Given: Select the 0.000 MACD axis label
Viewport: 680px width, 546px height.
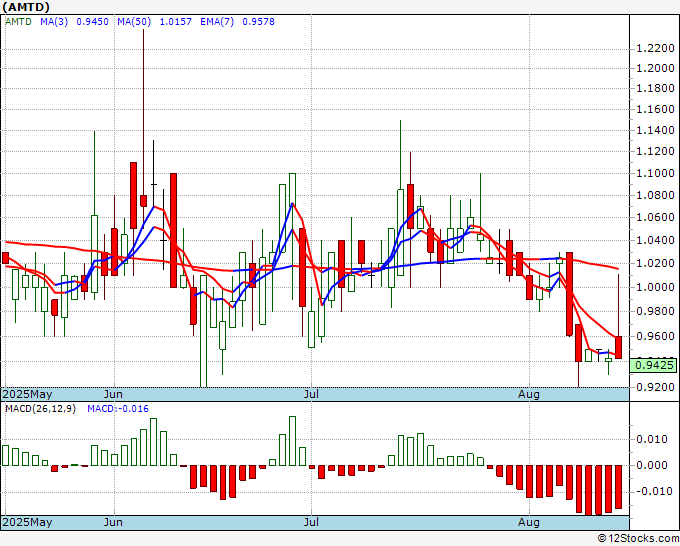Looking at the screenshot, I should 652,465.
